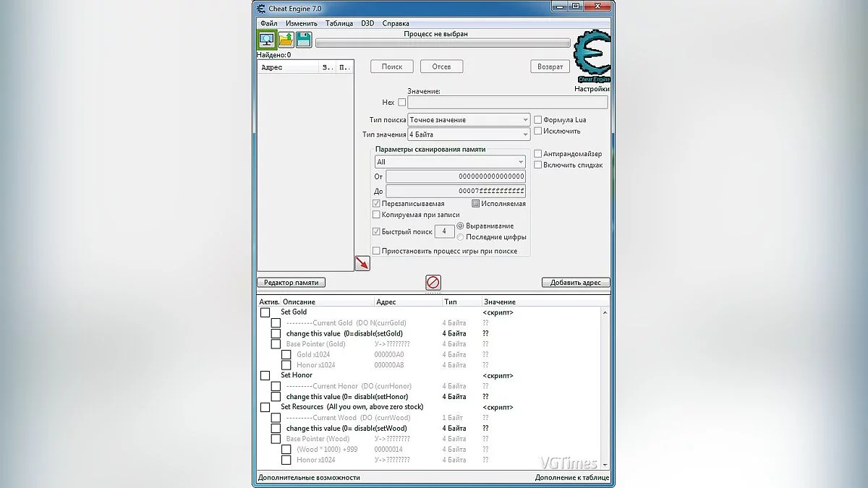Open the Тип поиска dropdown
868x488 pixels.
[x=469, y=120]
